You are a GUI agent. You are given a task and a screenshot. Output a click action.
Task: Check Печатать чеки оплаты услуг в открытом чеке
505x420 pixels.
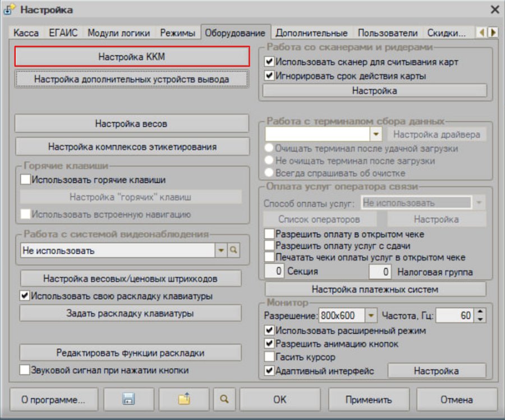tap(269, 257)
